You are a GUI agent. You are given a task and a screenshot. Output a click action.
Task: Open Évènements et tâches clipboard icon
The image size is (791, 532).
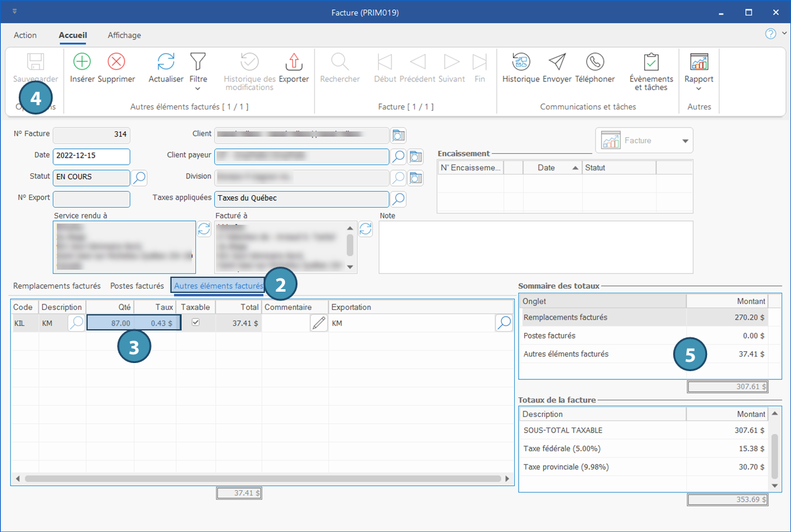651,61
